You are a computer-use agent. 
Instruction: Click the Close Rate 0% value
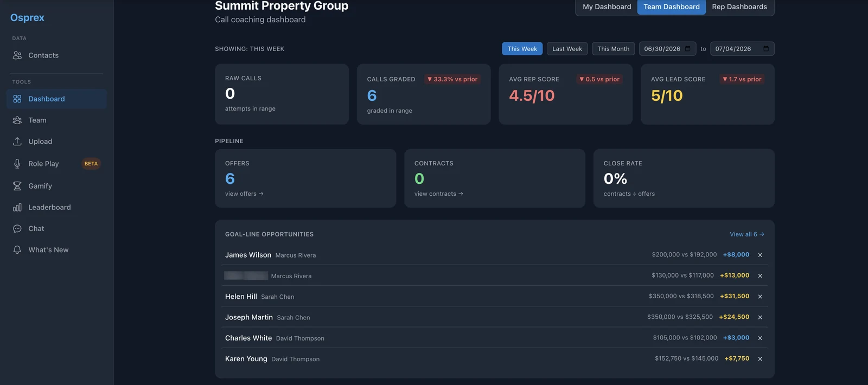coord(615,179)
